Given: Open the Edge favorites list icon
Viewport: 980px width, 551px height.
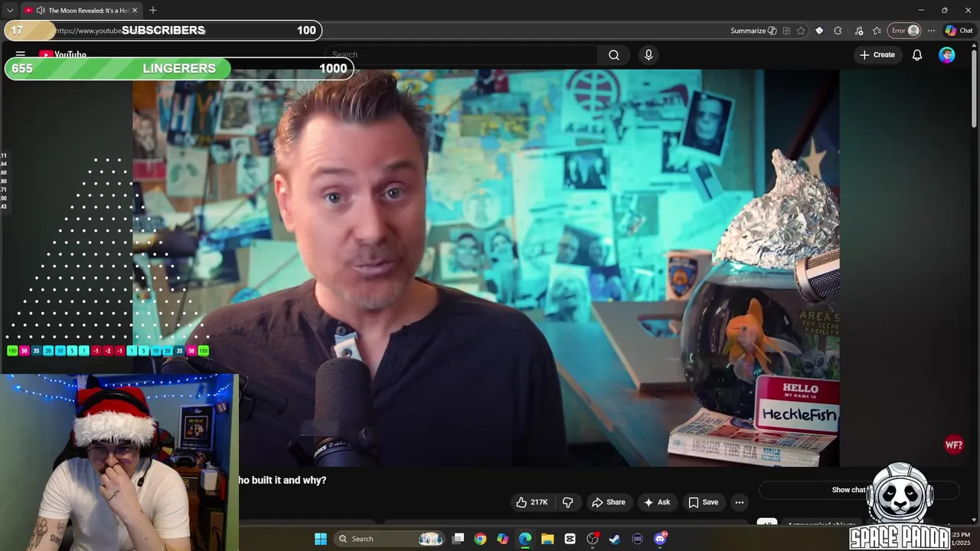Looking at the screenshot, I should (877, 31).
